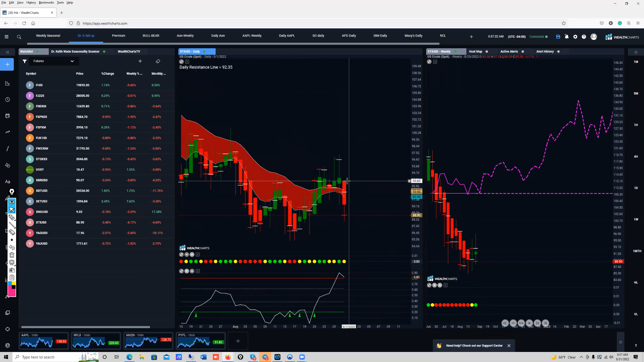Pick the blue color swatch

[10, 283]
